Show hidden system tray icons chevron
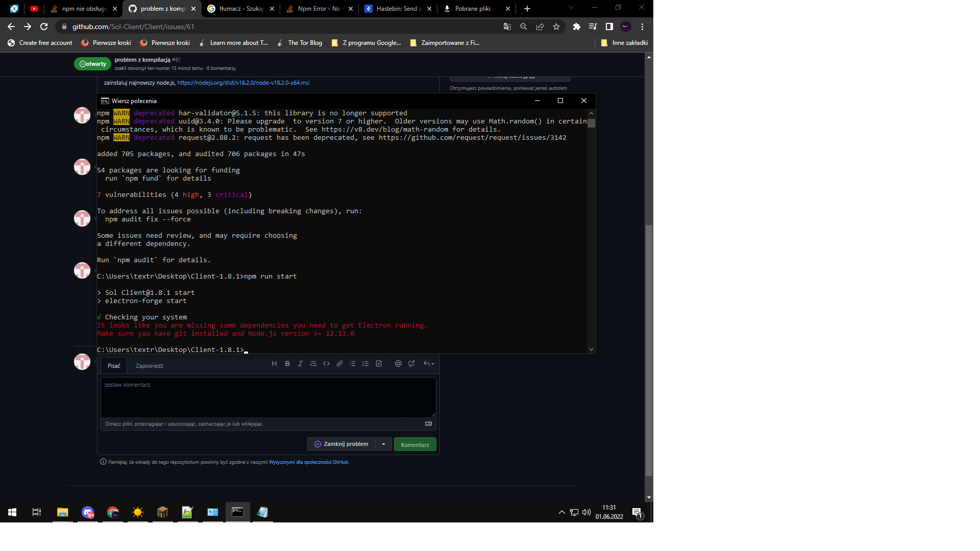 561,512
